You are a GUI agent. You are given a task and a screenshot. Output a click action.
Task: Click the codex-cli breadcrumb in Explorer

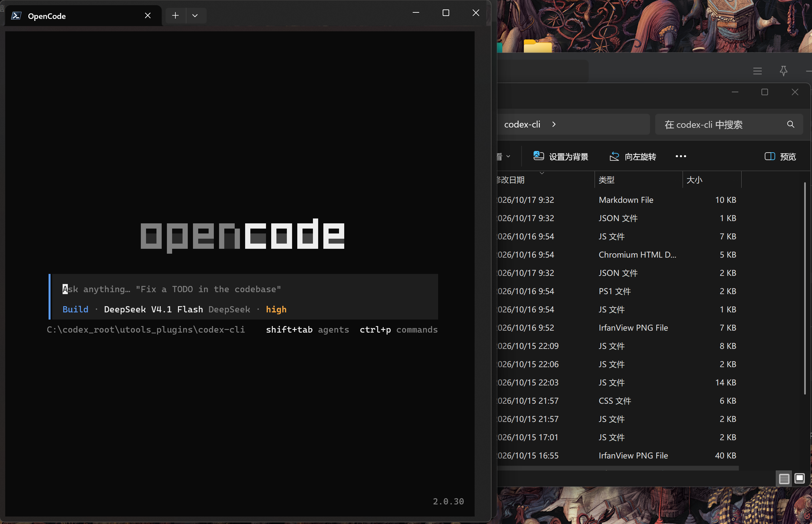[x=522, y=125]
